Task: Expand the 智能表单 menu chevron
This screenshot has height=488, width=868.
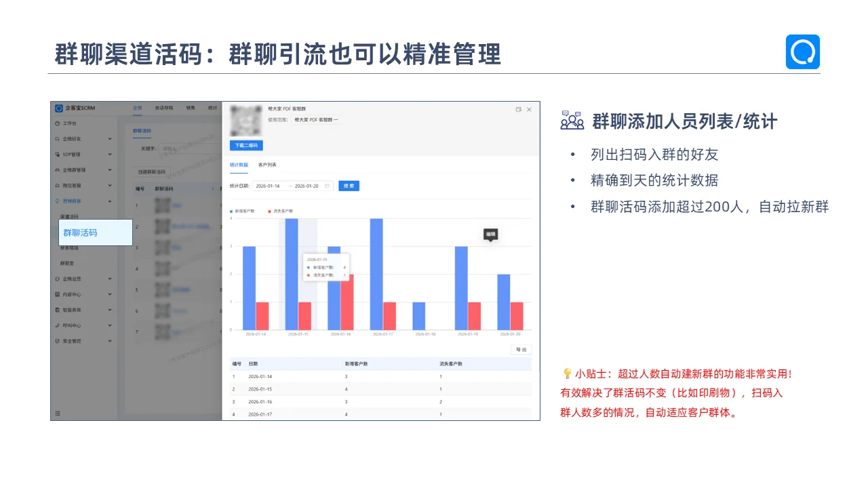Action: point(110,310)
